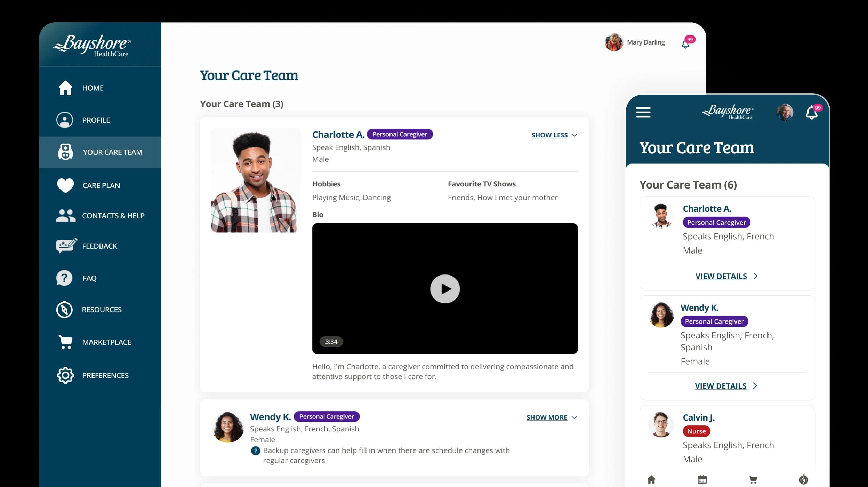Click the Wendy K. name on desktop card
868x487 pixels.
click(x=270, y=417)
